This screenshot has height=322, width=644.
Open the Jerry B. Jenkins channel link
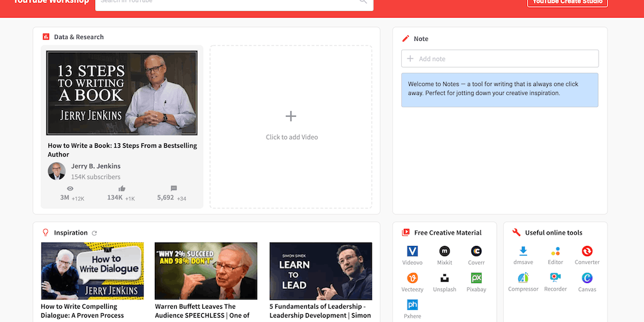96,166
